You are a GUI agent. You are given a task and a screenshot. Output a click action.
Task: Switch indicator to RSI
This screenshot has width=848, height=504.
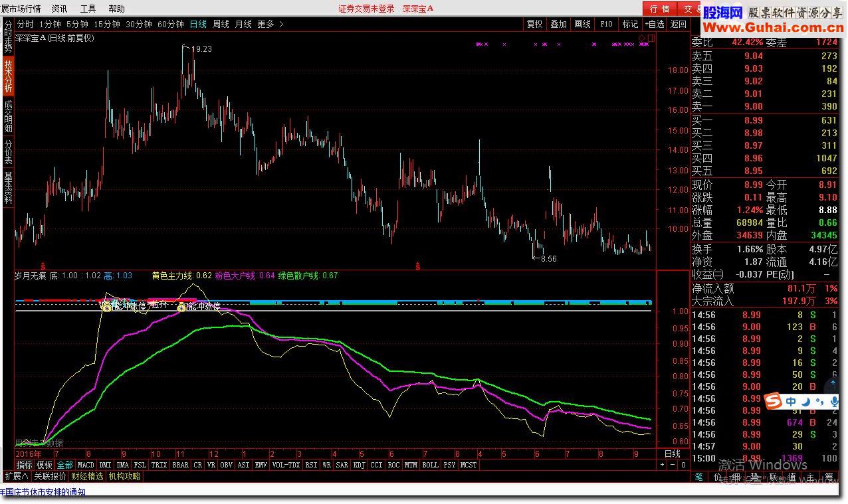pos(311,465)
